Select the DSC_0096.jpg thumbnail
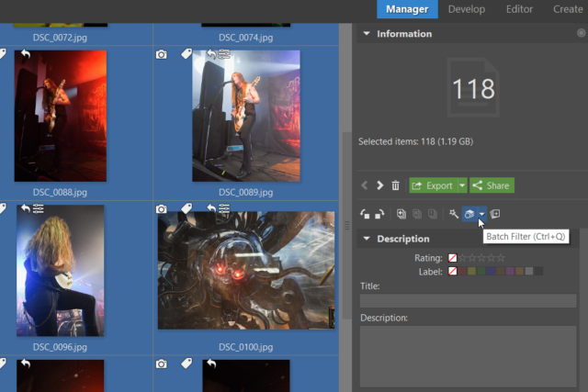Viewport: 588px width, 392px height. pos(61,270)
